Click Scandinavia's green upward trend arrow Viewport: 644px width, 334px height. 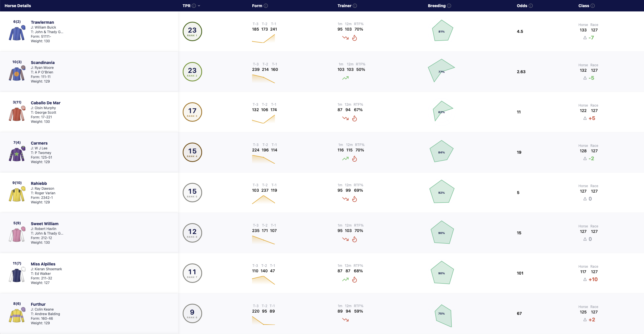tap(345, 78)
